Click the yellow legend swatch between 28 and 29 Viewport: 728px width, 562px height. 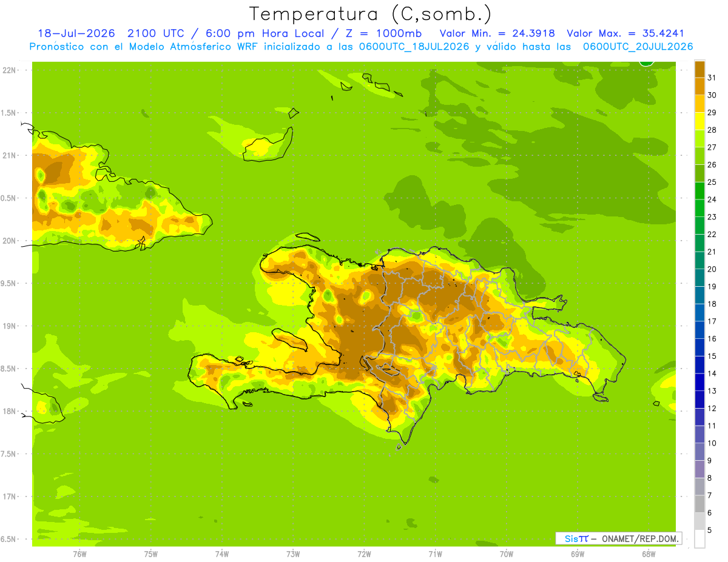coord(699,122)
